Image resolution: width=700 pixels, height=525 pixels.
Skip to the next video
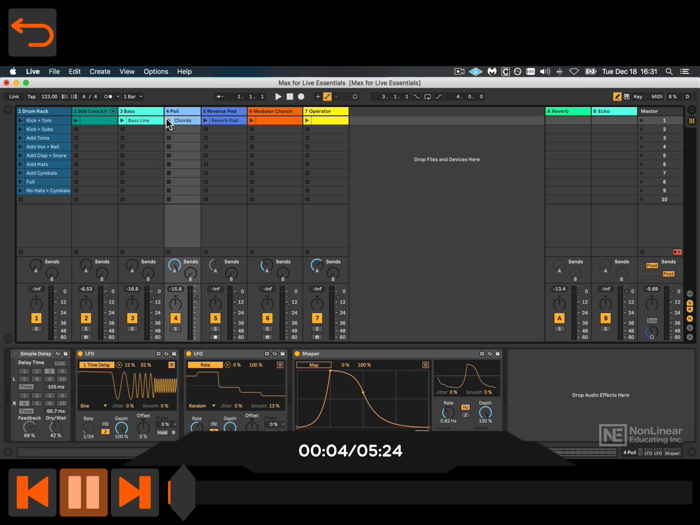(x=135, y=492)
